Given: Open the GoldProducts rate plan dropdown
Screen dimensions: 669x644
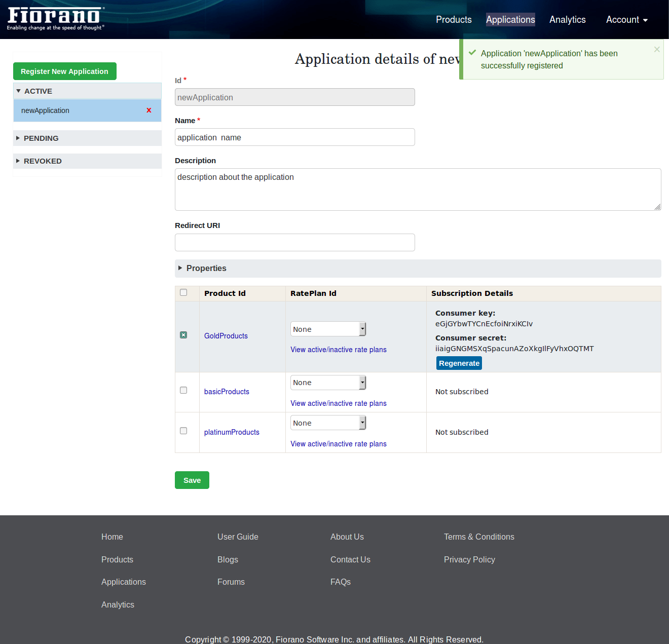Looking at the screenshot, I should tap(328, 329).
